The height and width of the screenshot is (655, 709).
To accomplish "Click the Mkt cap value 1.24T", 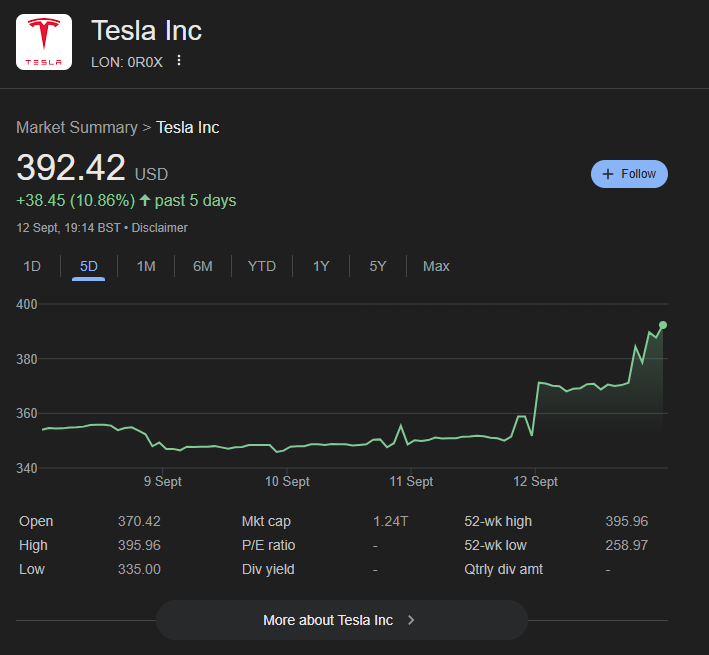I will [390, 521].
